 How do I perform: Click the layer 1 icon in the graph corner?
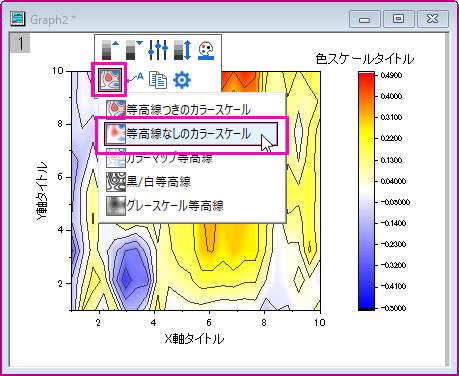pos(20,43)
